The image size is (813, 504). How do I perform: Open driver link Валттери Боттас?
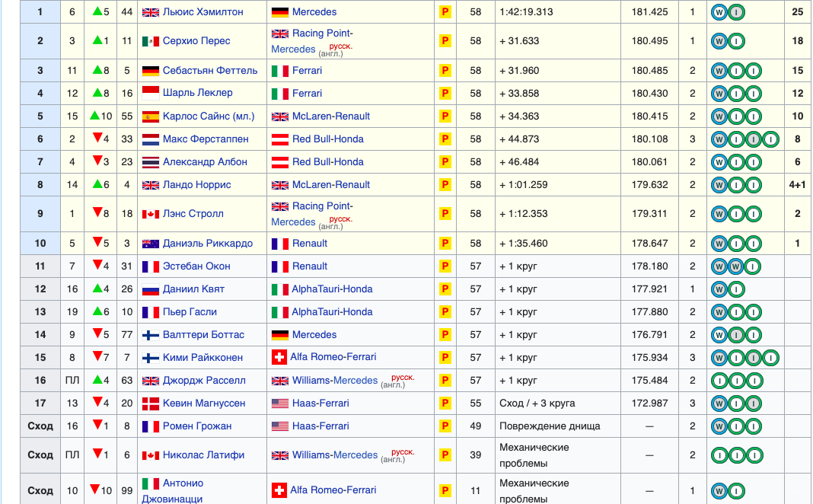203,334
